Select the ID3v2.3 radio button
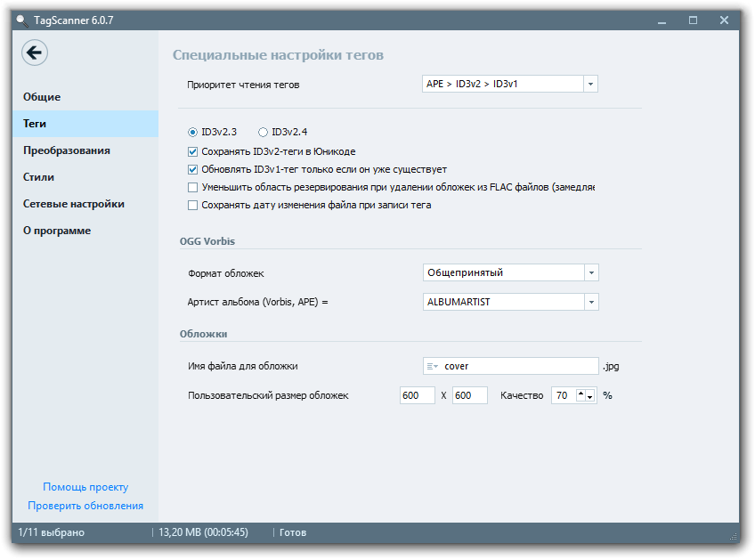This screenshot has height=560, width=755. pos(193,132)
